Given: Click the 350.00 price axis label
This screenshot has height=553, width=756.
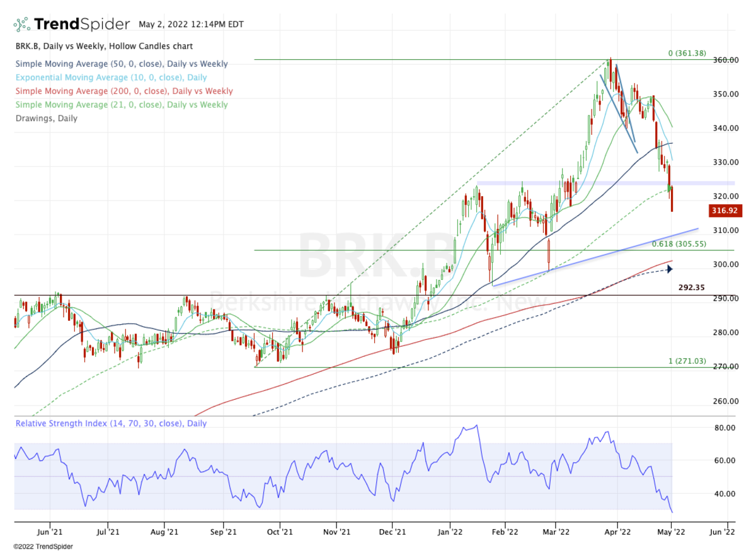Looking at the screenshot, I should click(x=726, y=94).
